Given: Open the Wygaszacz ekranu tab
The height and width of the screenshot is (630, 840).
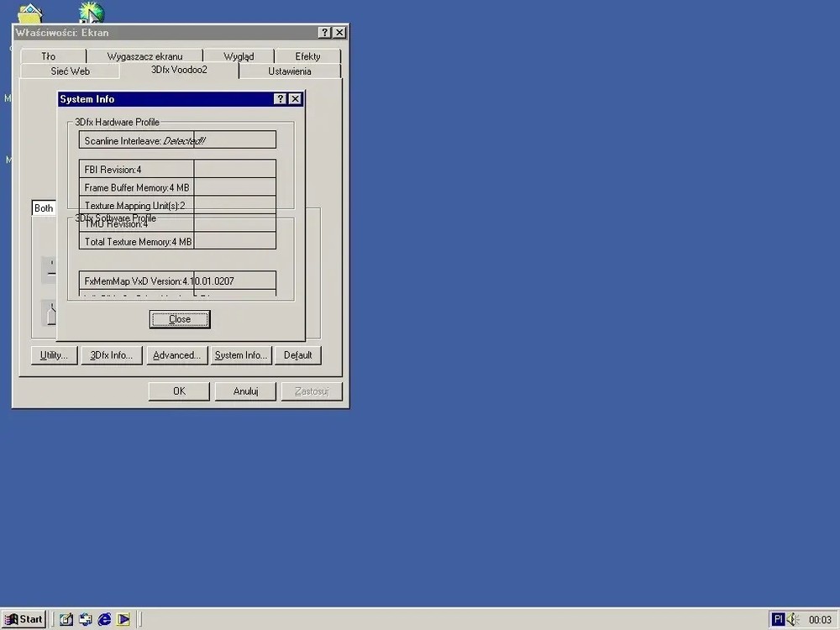Looking at the screenshot, I should tap(144, 56).
